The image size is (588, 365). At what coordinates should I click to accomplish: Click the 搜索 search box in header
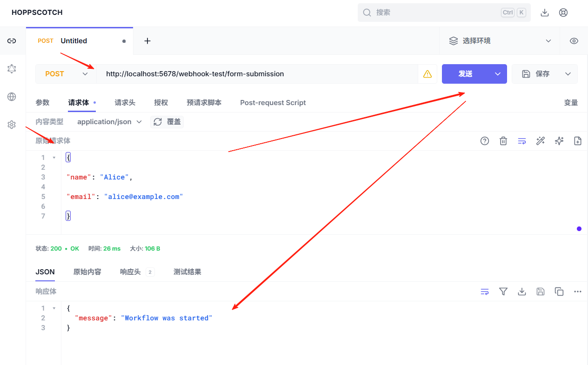[x=444, y=13]
